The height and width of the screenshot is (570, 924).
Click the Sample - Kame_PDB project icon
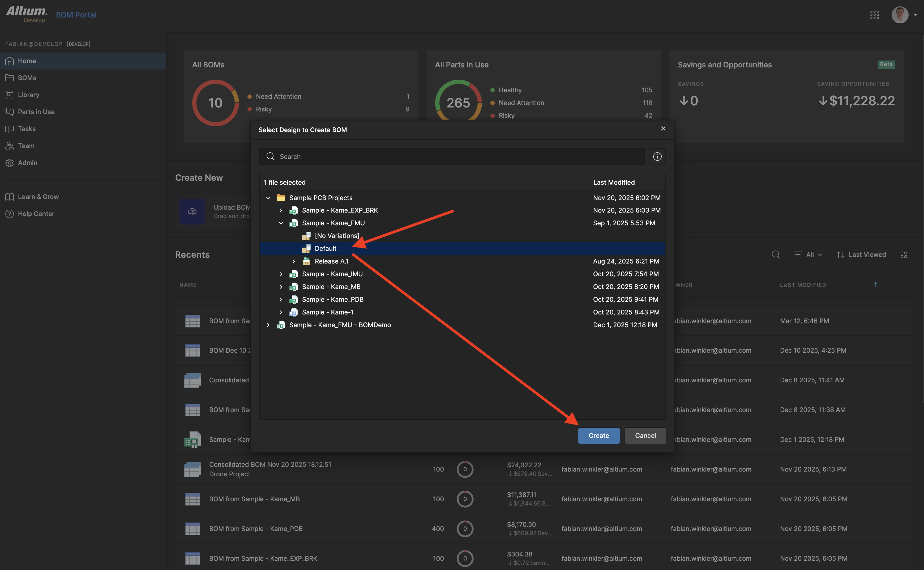coord(293,299)
